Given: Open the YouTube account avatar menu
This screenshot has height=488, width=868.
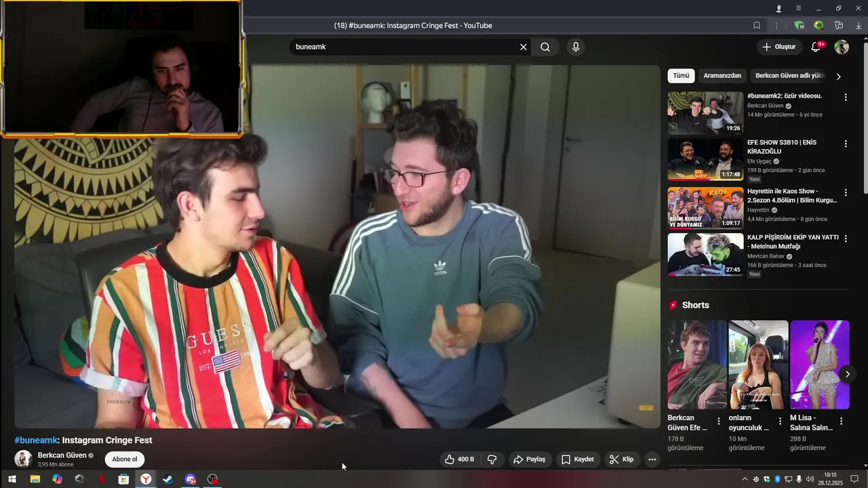Looking at the screenshot, I should [x=842, y=47].
